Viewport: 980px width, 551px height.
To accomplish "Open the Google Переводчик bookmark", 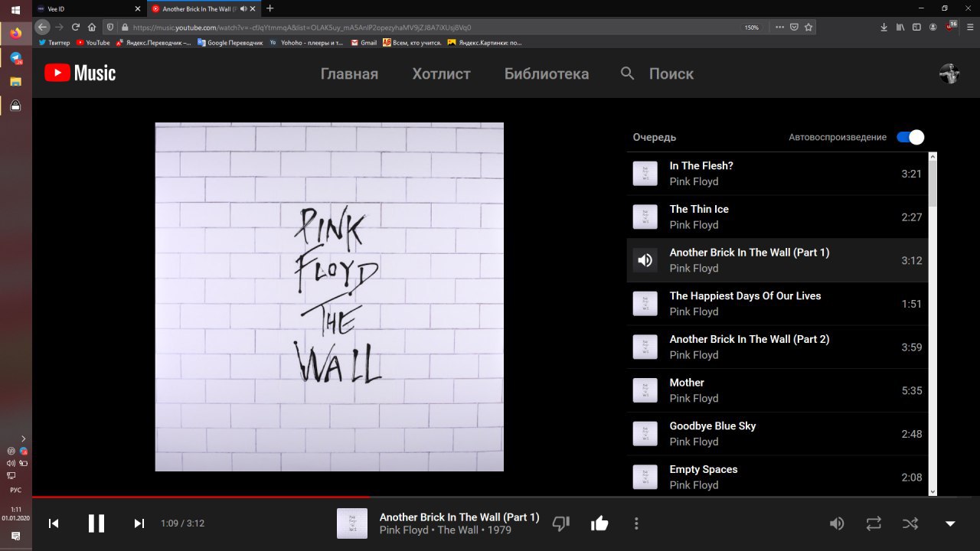I will (230, 43).
